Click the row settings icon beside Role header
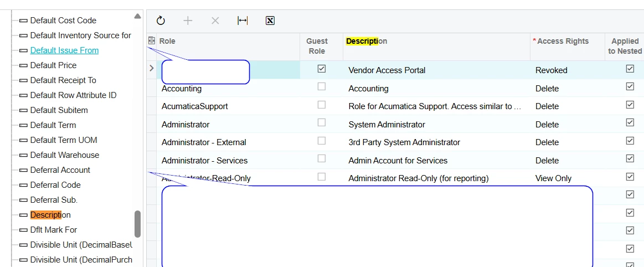 click(152, 41)
